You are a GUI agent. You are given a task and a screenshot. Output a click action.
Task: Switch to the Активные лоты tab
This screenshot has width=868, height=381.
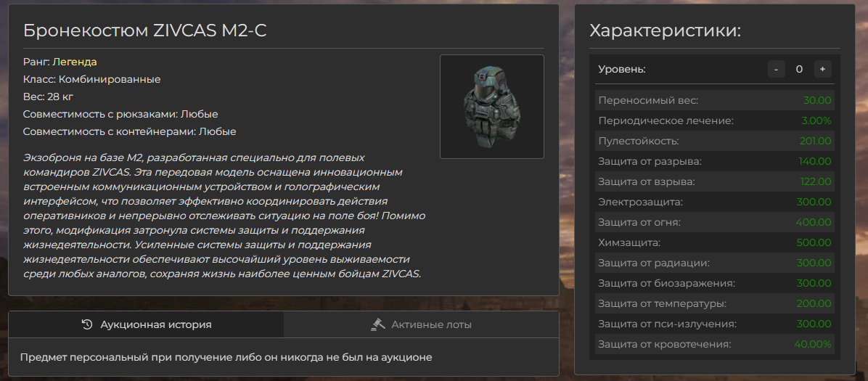(x=421, y=324)
